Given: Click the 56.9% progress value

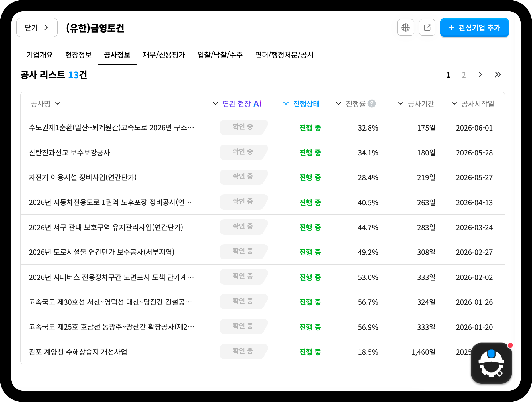Looking at the screenshot, I should (368, 327).
